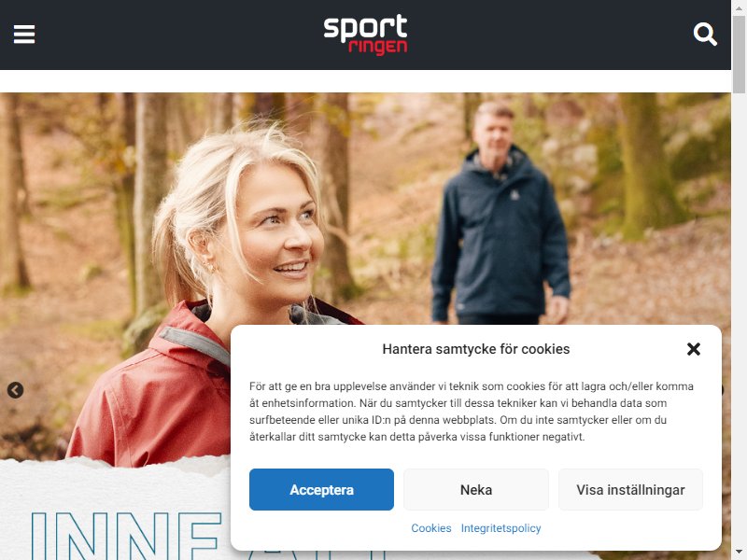
Task: Open the Integritetspolicy link
Action: click(500, 528)
